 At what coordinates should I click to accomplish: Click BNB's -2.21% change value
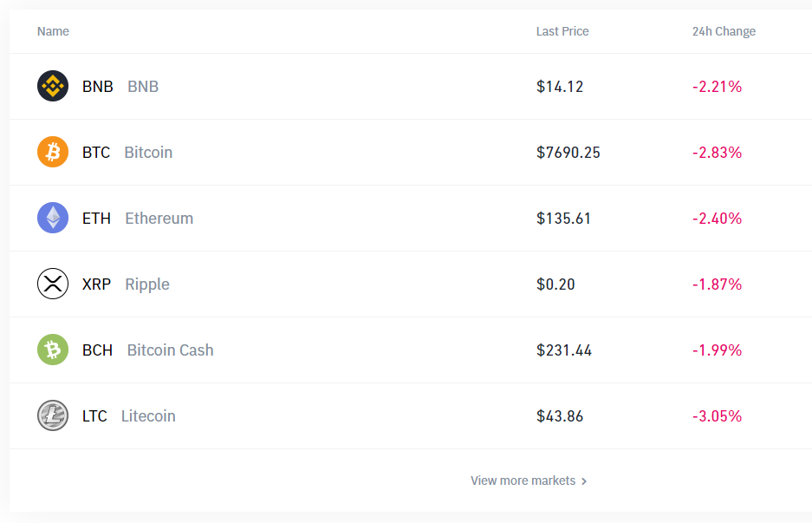(x=717, y=87)
